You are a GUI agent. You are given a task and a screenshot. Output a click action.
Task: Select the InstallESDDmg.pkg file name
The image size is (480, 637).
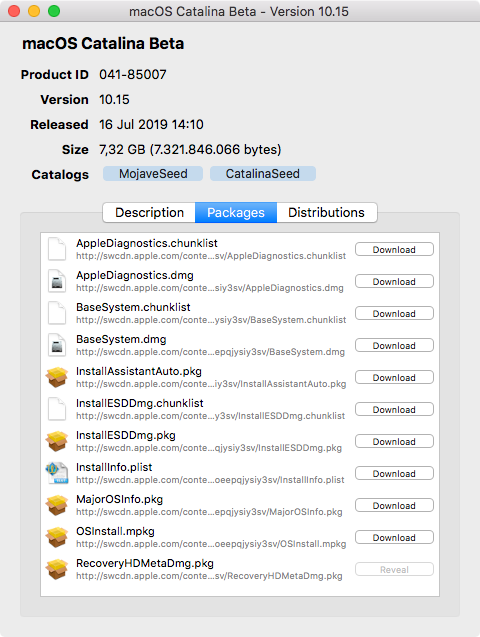126,435
